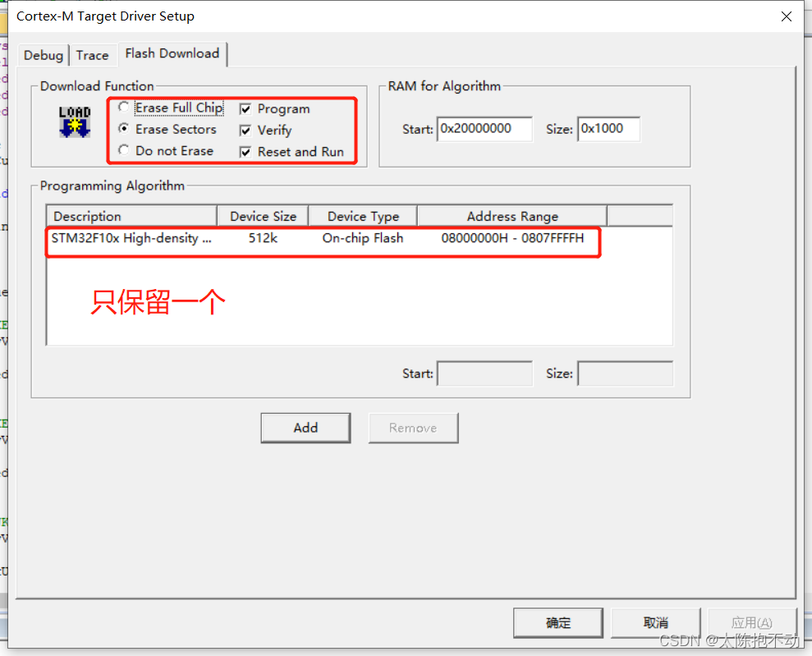The width and height of the screenshot is (812, 656).
Task: Click the Programming Algorithm Size field
Action: tap(626, 374)
